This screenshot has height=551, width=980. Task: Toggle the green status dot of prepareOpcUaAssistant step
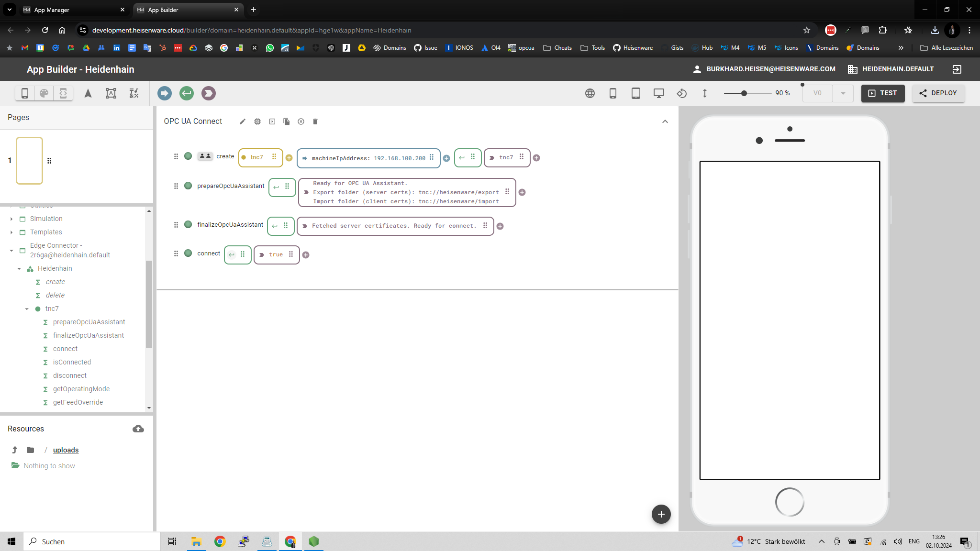click(x=188, y=186)
